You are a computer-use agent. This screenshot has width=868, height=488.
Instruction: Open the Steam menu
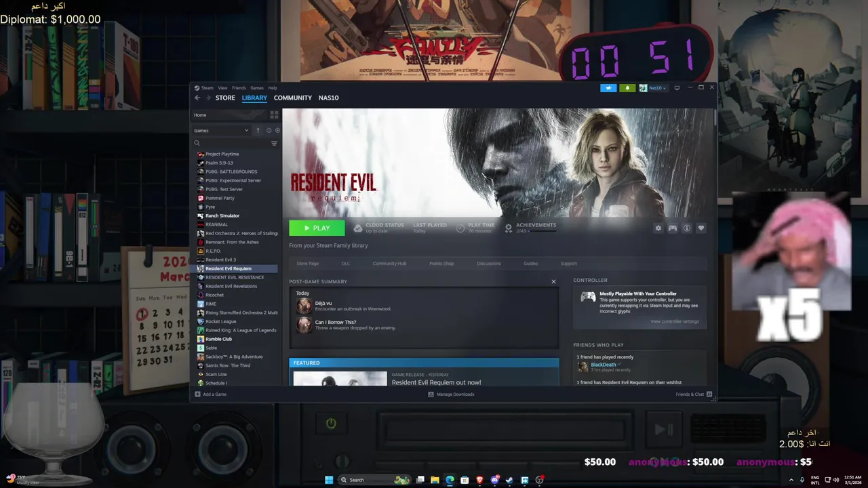[x=207, y=88]
